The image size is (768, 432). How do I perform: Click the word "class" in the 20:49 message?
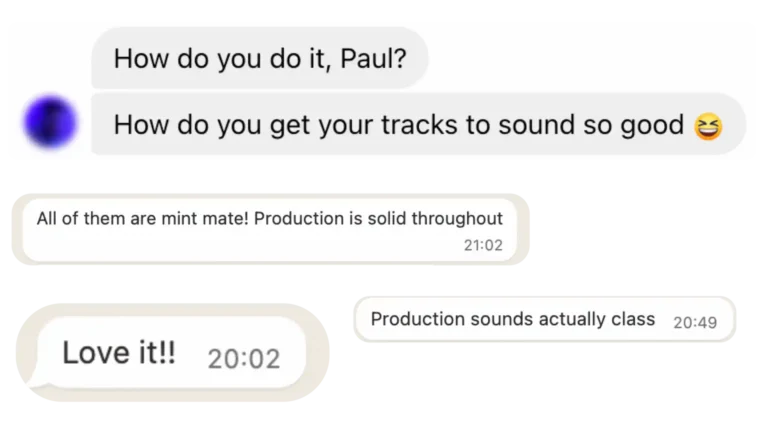click(633, 320)
